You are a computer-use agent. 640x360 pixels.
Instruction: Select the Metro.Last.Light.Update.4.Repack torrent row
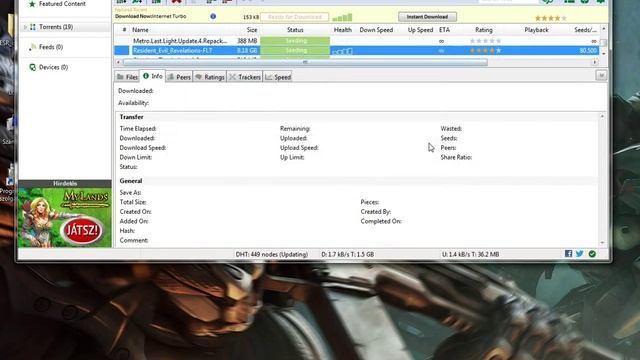pyautogui.click(x=356, y=41)
